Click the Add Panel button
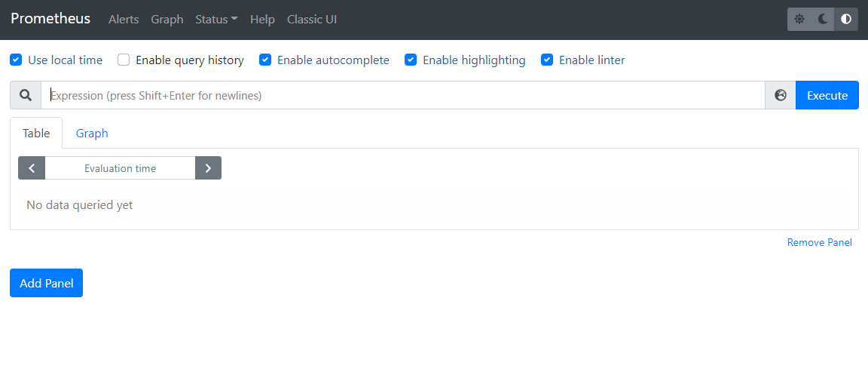868x381 pixels. 47,283
